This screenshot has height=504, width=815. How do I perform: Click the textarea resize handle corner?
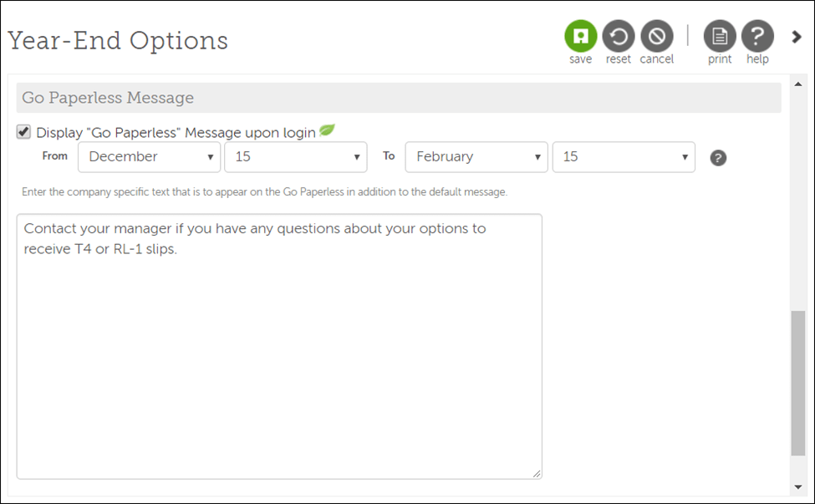(536, 472)
